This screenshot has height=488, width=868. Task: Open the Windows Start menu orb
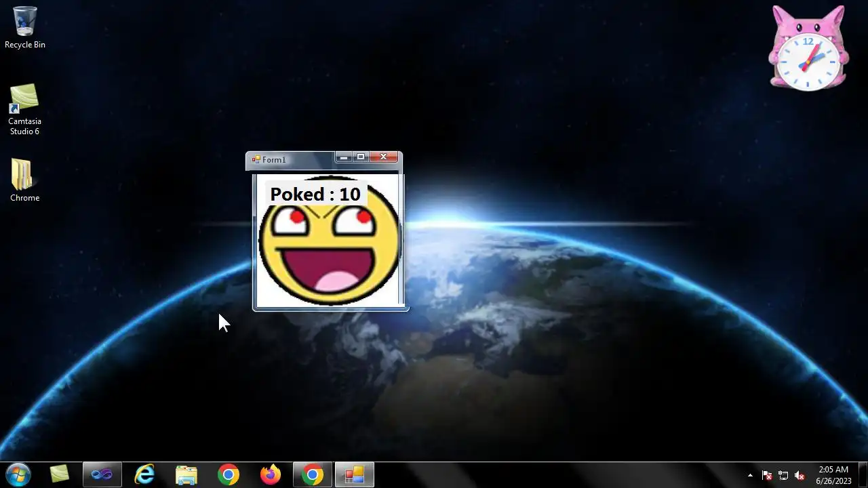(18, 474)
